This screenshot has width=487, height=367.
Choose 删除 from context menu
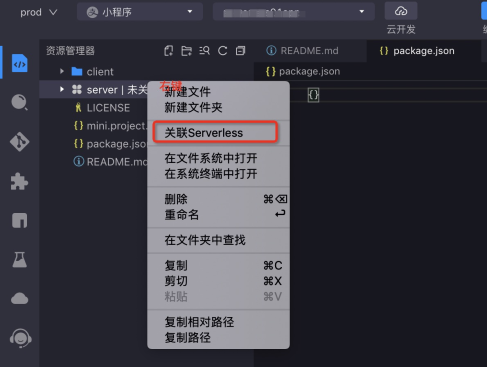(218, 199)
